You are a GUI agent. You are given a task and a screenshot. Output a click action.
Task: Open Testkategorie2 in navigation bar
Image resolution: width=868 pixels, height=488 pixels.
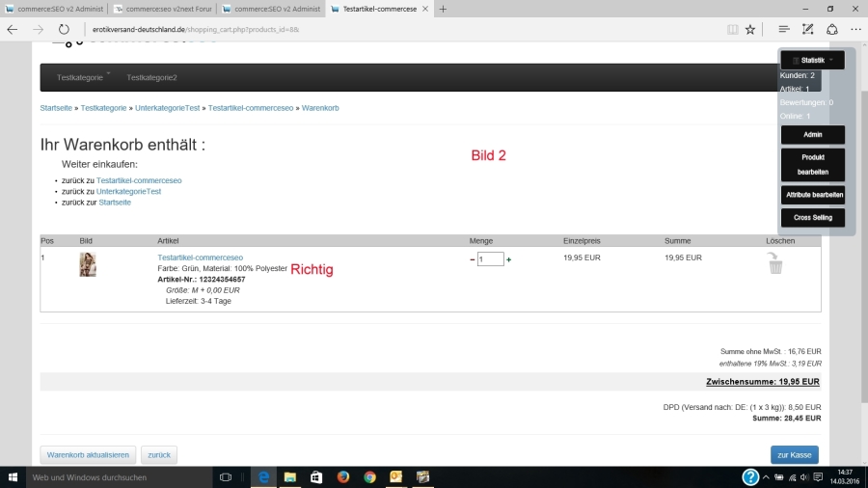(151, 77)
